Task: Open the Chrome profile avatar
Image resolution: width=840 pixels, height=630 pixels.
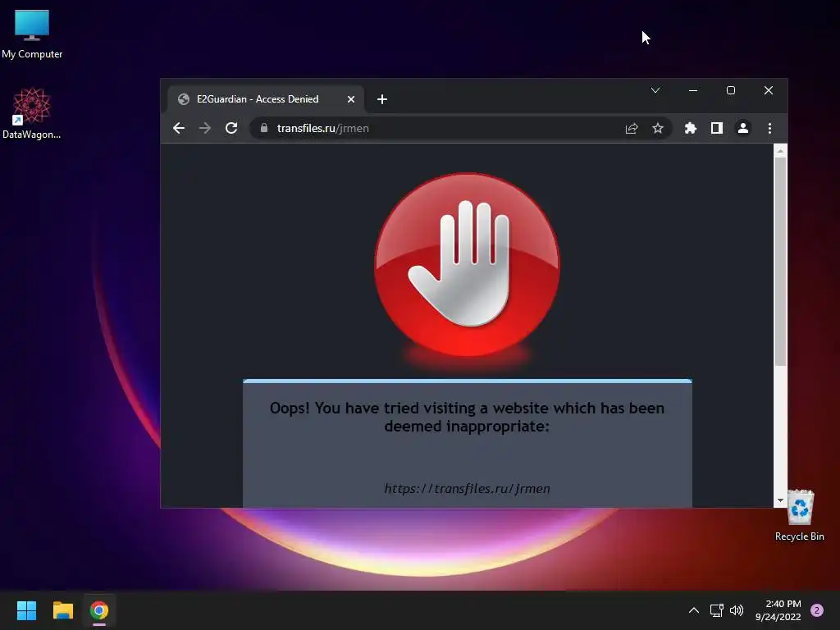Action: [x=743, y=128]
